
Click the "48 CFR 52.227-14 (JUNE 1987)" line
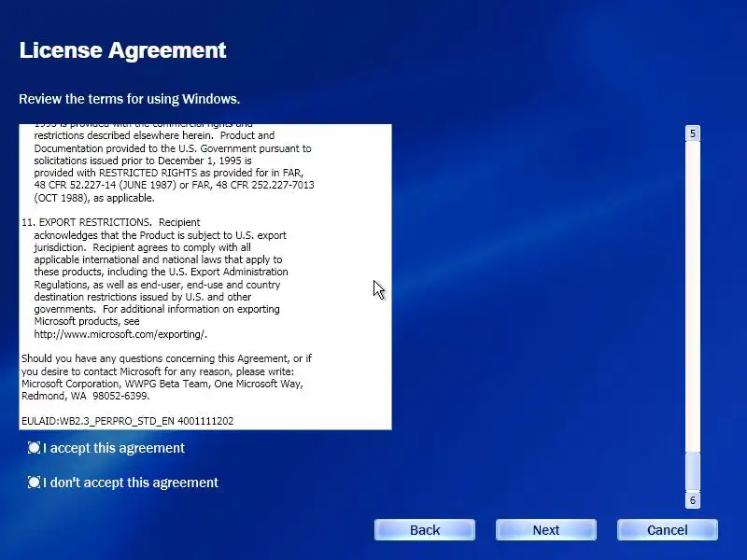(174, 185)
